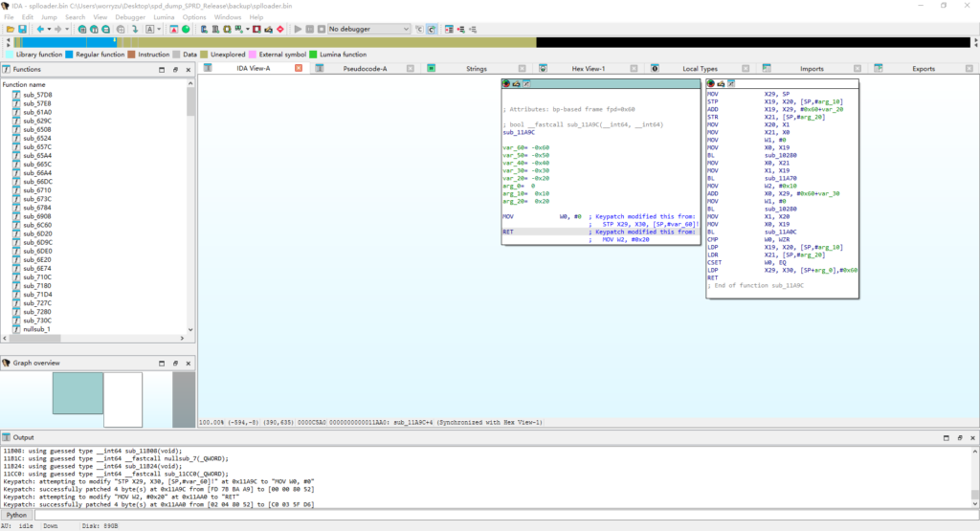Open the Debugger menu
This screenshot has height=531, width=980.
point(130,17)
